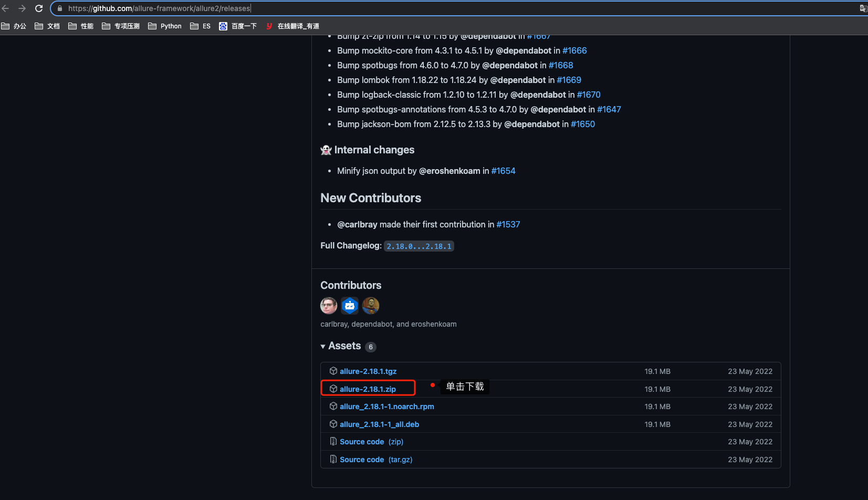868x500 pixels.
Task: Click the browser forward arrow
Action: click(22, 8)
